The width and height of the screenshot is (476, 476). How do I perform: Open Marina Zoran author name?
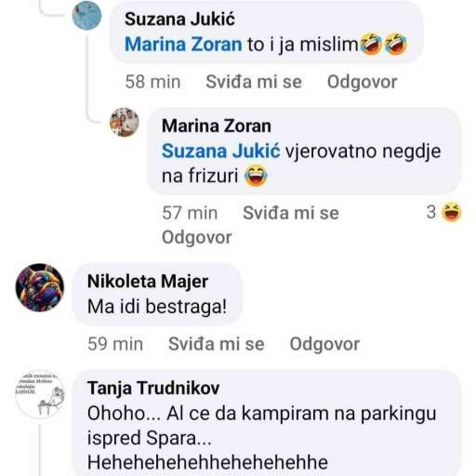click(217, 126)
